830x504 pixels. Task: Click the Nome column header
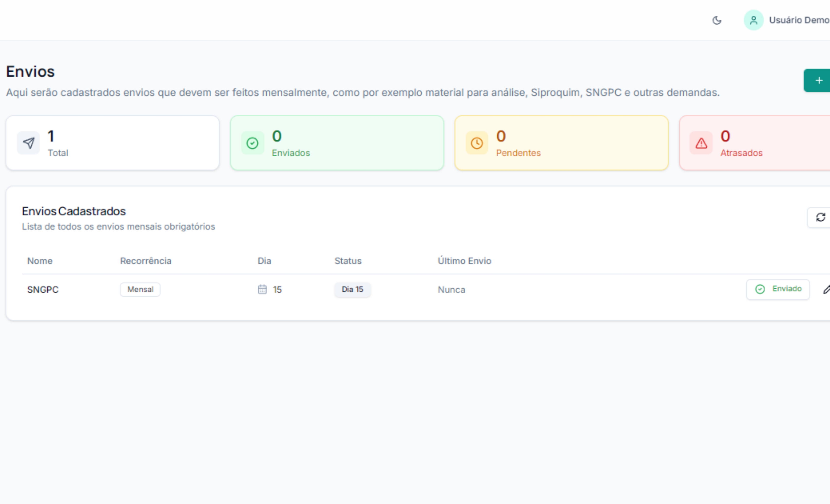(40, 261)
